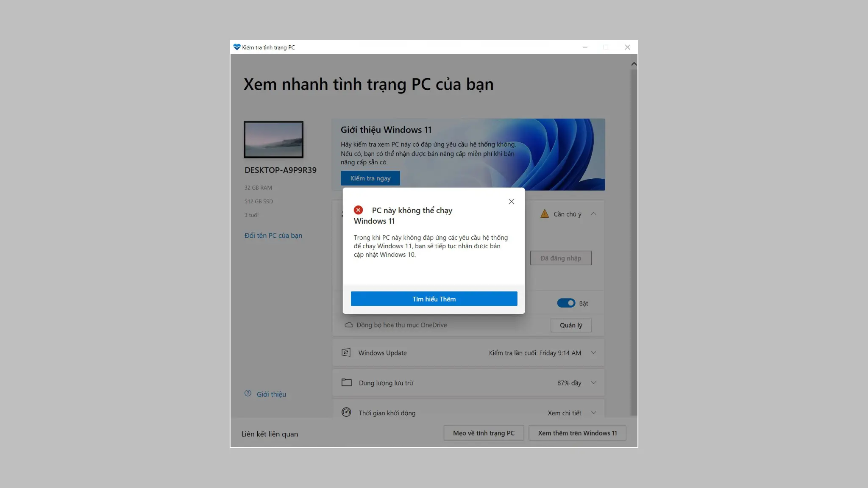
Task: Toggle the Bật switch off
Action: pyautogui.click(x=566, y=303)
